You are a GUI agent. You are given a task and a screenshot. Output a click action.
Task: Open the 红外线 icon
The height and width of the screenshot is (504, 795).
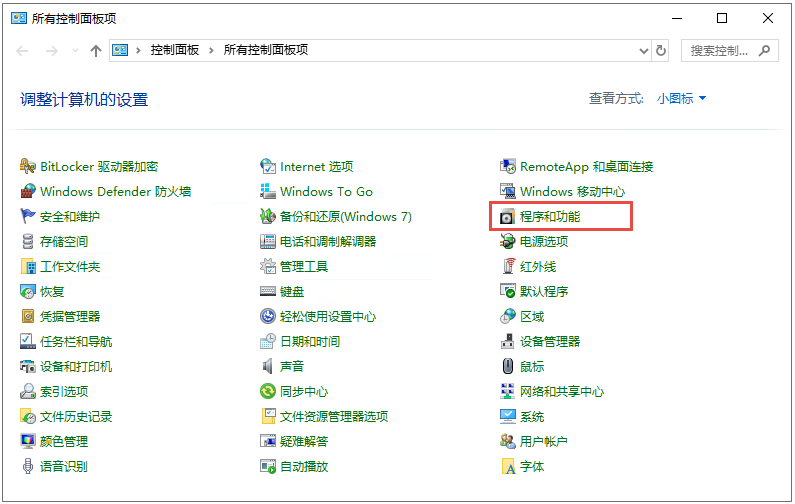pyautogui.click(x=508, y=266)
